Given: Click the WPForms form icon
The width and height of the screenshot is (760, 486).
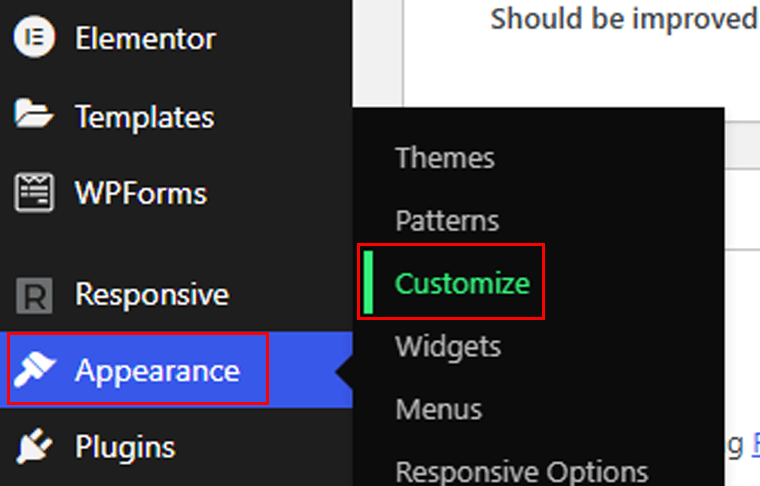Looking at the screenshot, I should [34, 192].
